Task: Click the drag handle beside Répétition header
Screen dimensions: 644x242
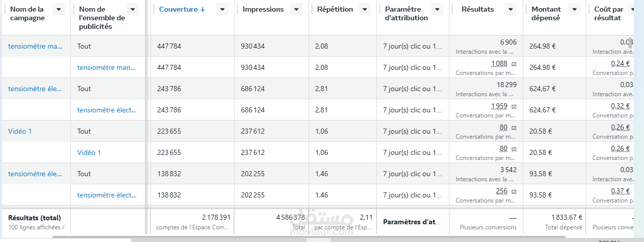Action: click(x=311, y=9)
